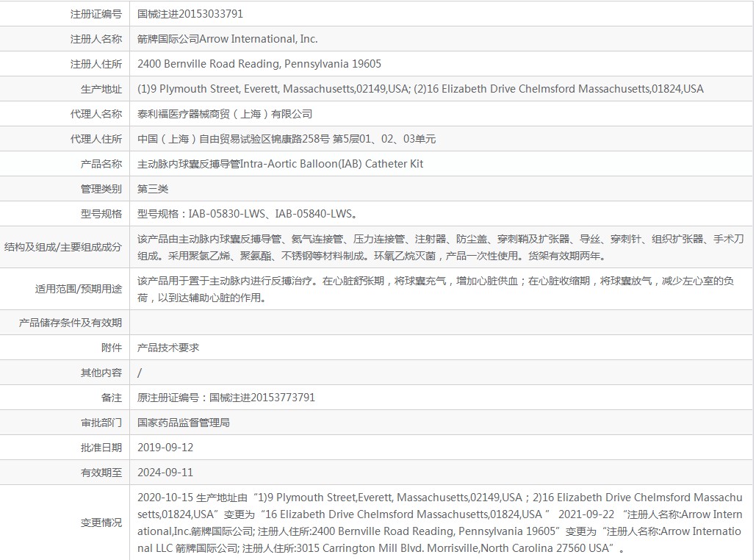Select the 附件 label
This screenshot has width=756, height=560.
112,348
